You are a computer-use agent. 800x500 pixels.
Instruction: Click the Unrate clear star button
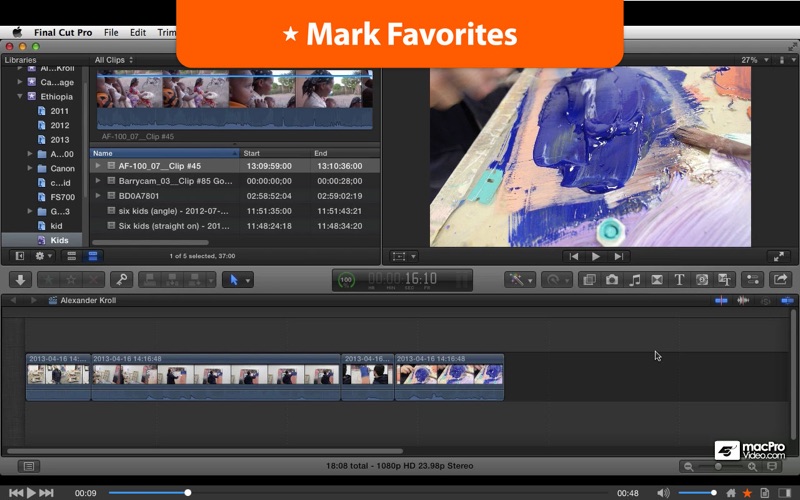coord(71,280)
